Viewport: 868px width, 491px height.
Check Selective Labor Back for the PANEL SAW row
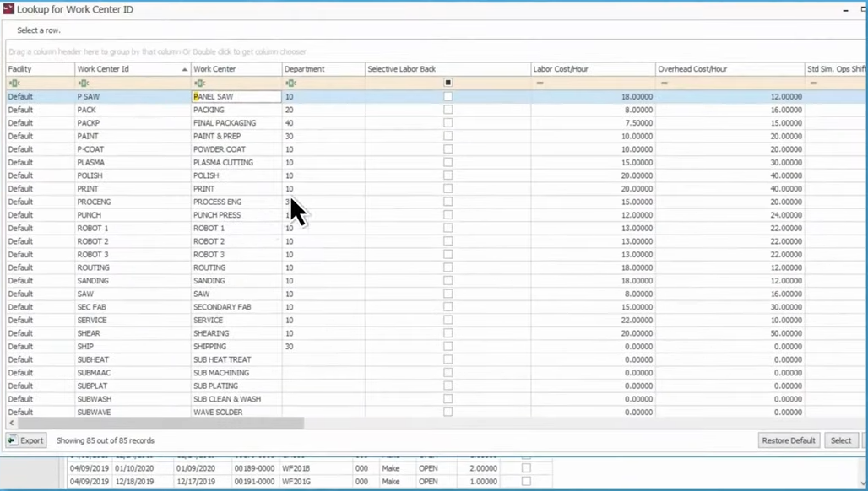click(448, 96)
